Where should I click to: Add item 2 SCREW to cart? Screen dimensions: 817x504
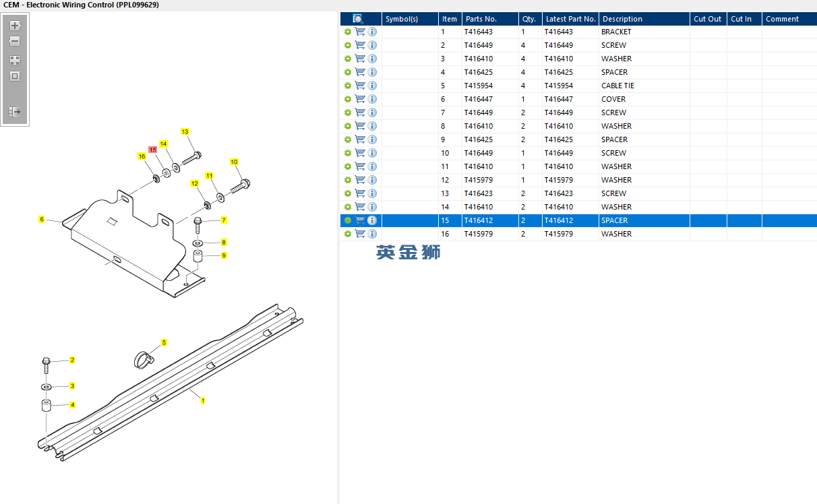click(360, 45)
